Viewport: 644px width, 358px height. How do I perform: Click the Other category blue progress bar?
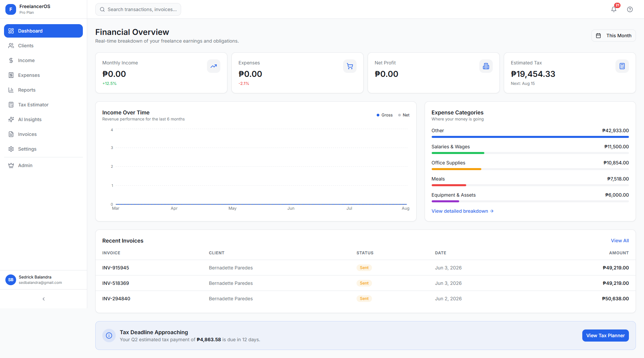[530, 137]
